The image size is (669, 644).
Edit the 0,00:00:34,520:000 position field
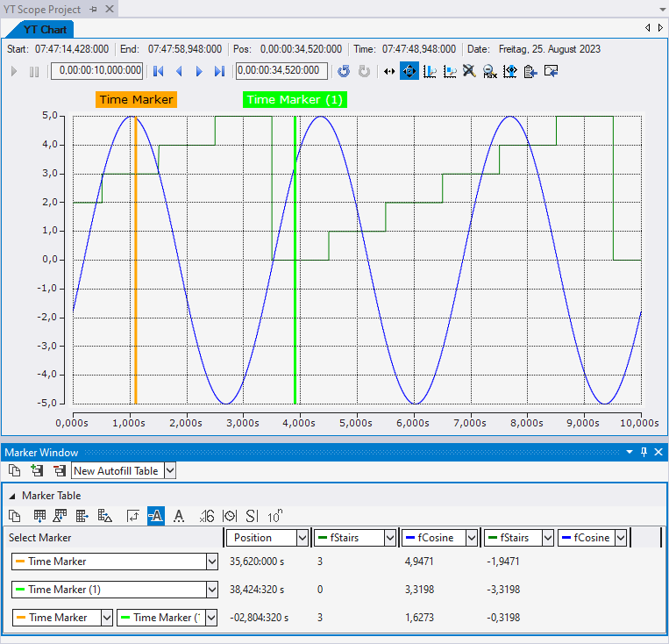click(x=282, y=70)
